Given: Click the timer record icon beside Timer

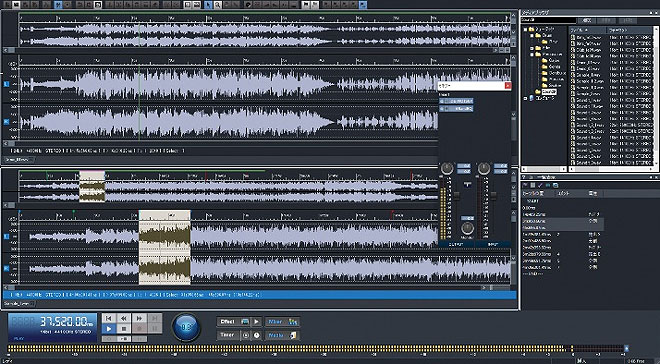Looking at the screenshot, I should (246, 335).
